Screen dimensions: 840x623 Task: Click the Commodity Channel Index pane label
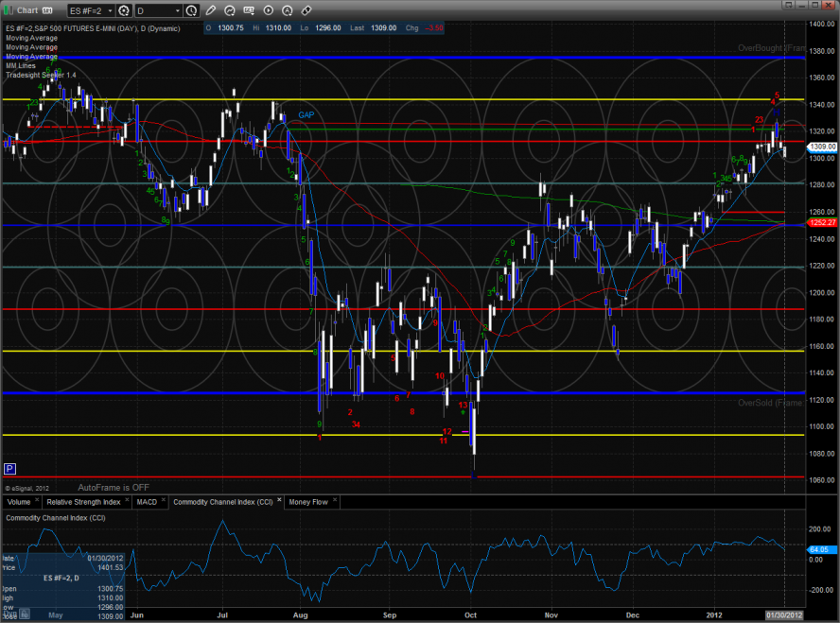coord(56,518)
